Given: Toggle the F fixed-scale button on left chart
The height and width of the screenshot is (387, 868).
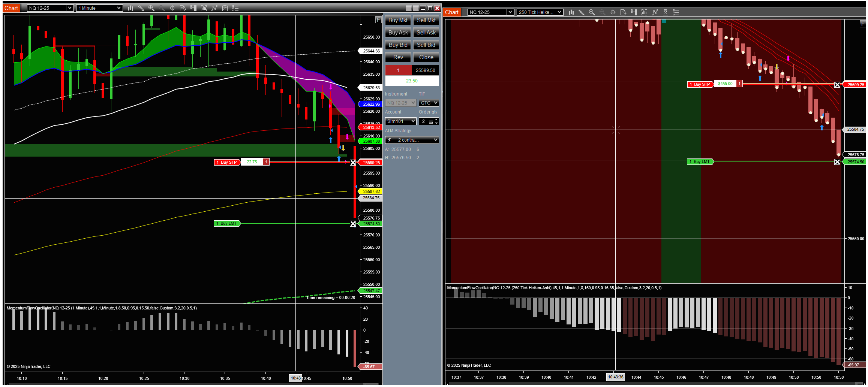Looking at the screenshot, I should tap(378, 20).
